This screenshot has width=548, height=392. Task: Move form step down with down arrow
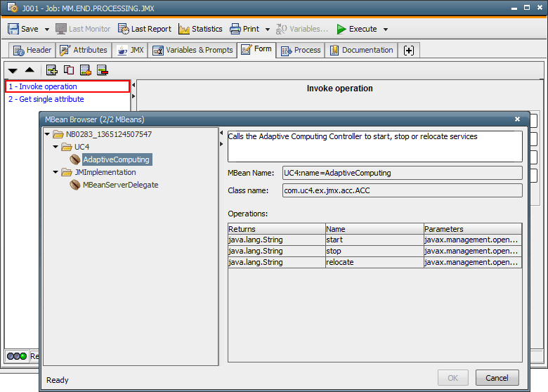click(13, 70)
